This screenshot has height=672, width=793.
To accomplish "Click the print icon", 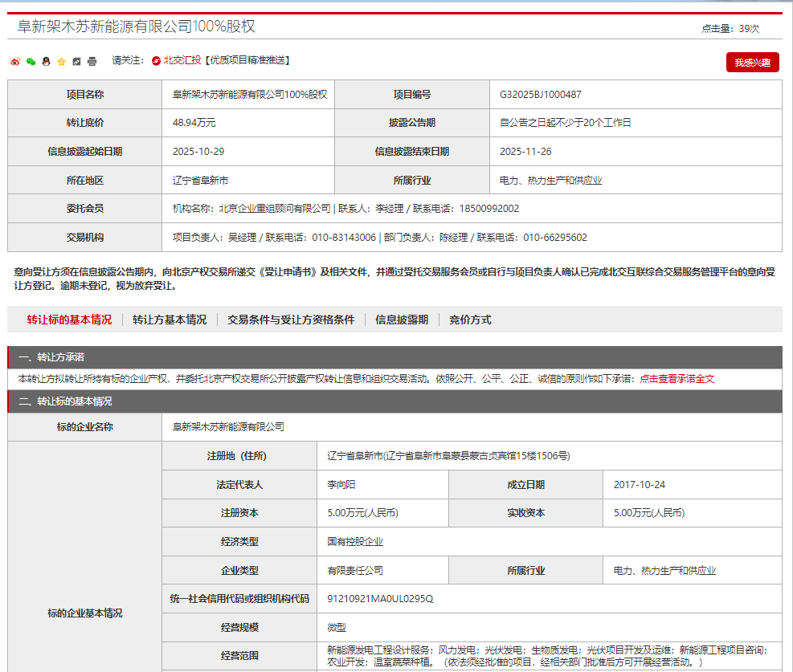I will click(x=92, y=61).
